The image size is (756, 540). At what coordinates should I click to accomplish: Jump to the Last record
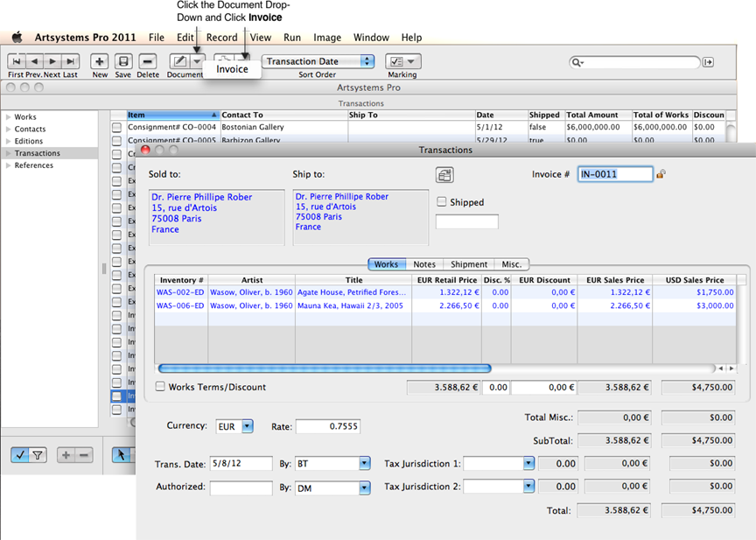coord(70,62)
